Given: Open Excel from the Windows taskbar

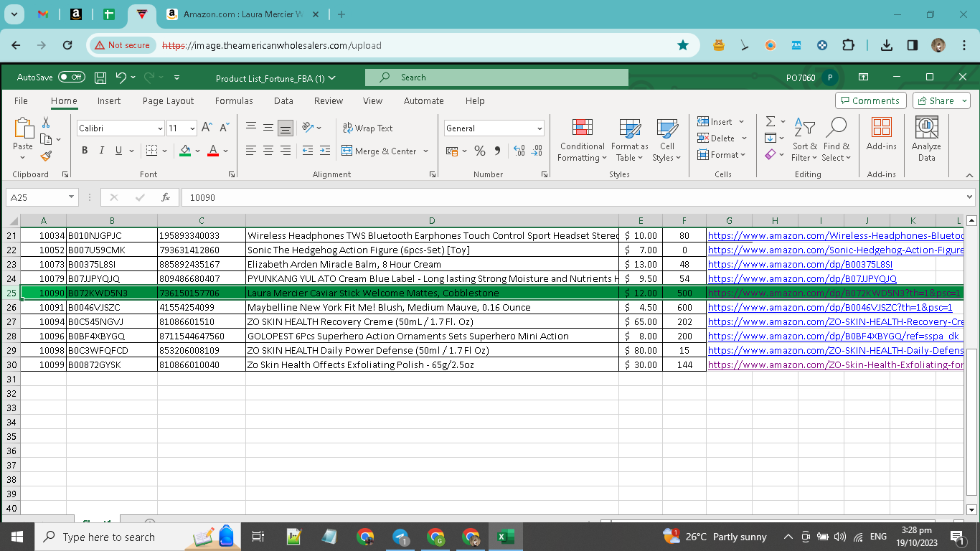Looking at the screenshot, I should [x=505, y=537].
